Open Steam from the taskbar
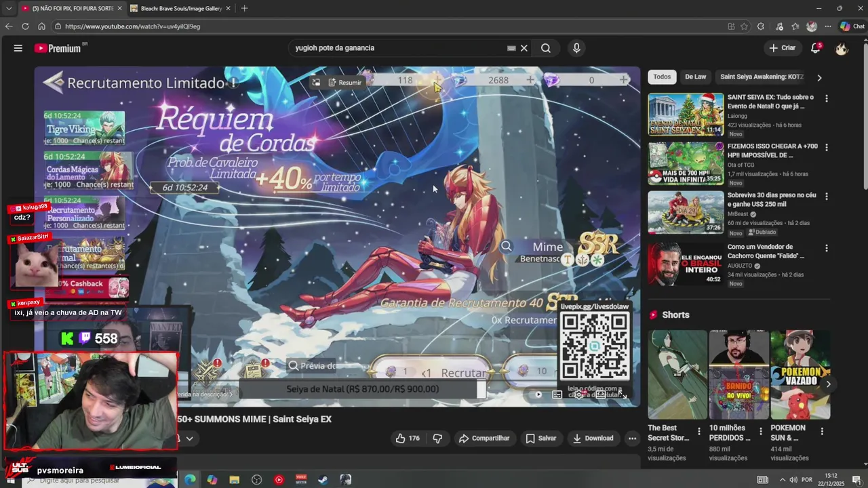 pos(323,480)
